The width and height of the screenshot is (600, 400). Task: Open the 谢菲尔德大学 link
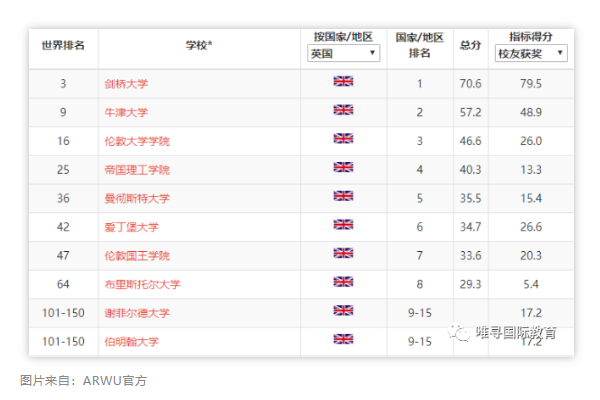coord(137,313)
